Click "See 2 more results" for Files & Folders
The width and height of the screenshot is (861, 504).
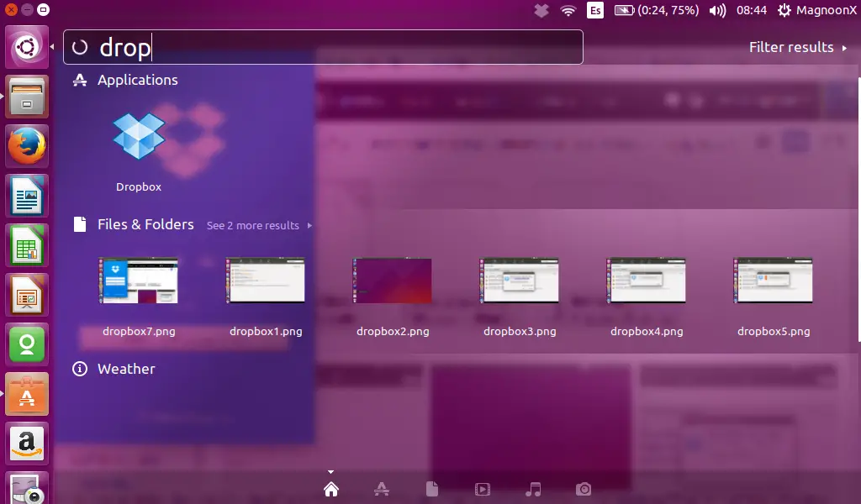tap(259, 225)
